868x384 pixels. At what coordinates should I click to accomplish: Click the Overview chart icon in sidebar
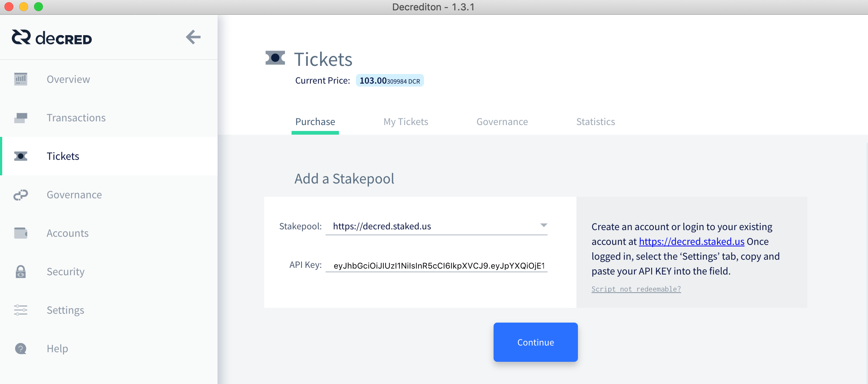(21, 79)
